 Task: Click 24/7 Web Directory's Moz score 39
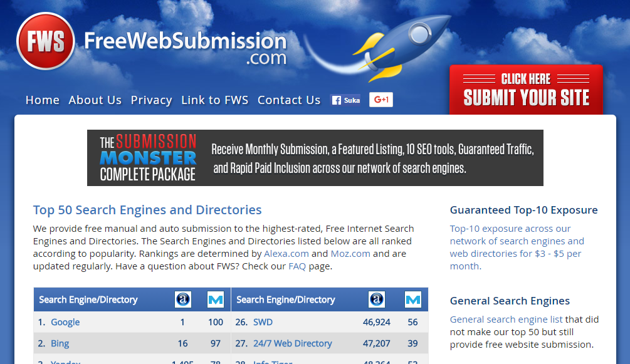412,343
